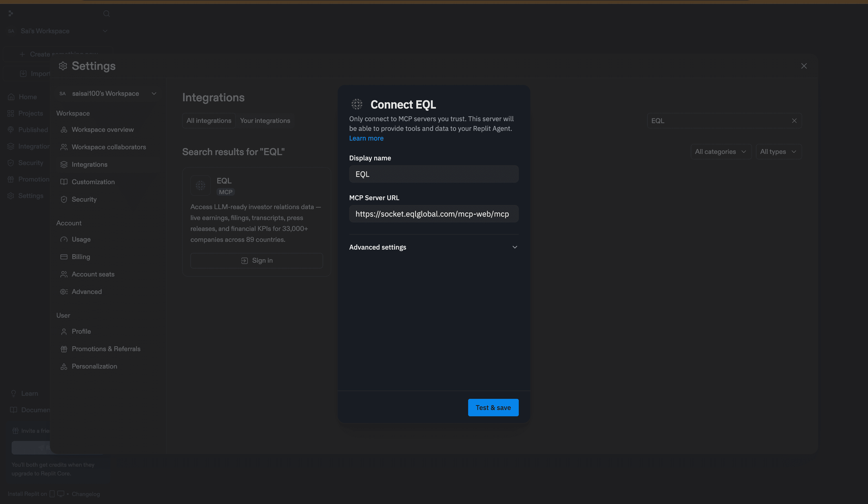Edit the MCP Server URL field
Screen dimensions: 868x504
click(x=434, y=214)
